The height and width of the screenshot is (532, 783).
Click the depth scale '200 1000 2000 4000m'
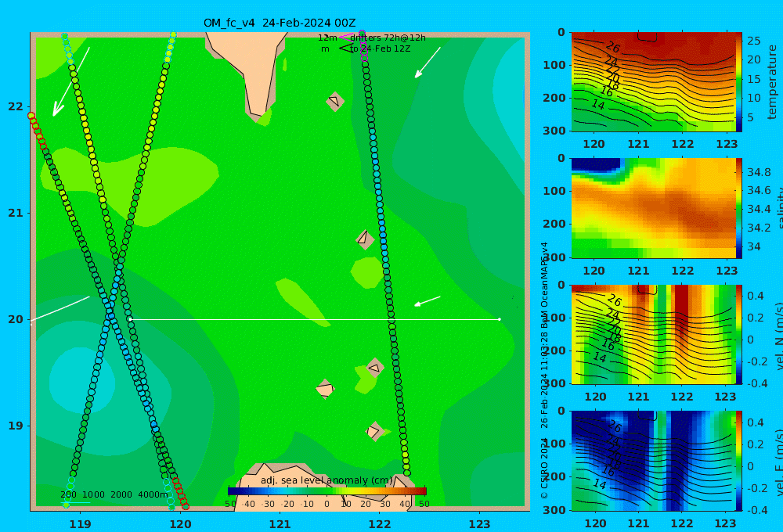(x=114, y=494)
